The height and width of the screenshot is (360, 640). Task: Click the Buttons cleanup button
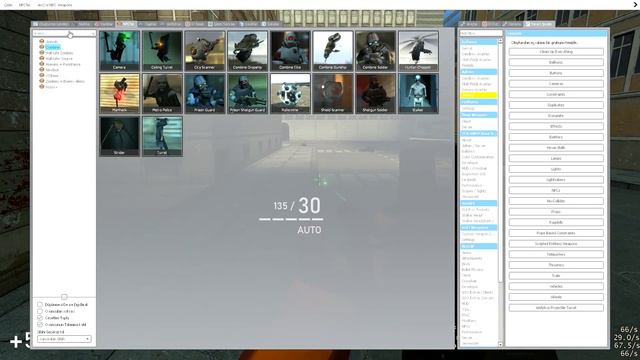click(556, 73)
